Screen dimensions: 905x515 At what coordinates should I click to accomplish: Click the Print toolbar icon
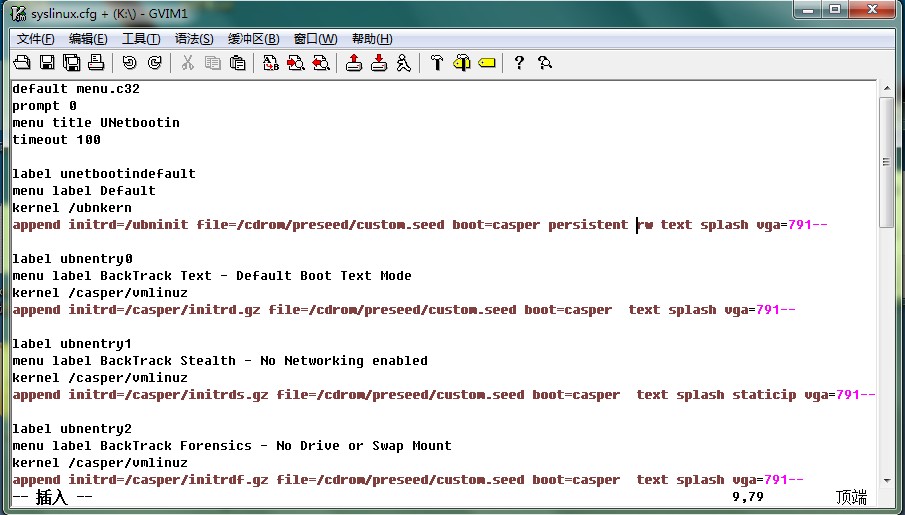pyautogui.click(x=96, y=62)
